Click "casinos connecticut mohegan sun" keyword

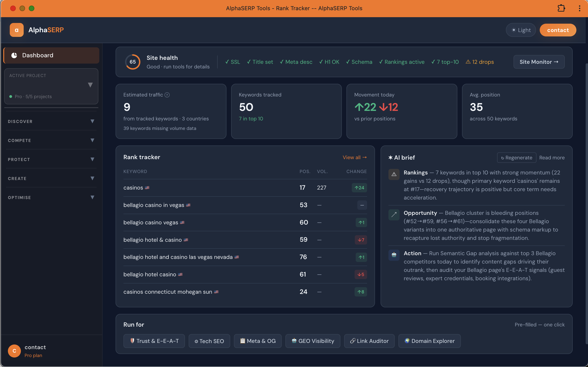coord(168,292)
